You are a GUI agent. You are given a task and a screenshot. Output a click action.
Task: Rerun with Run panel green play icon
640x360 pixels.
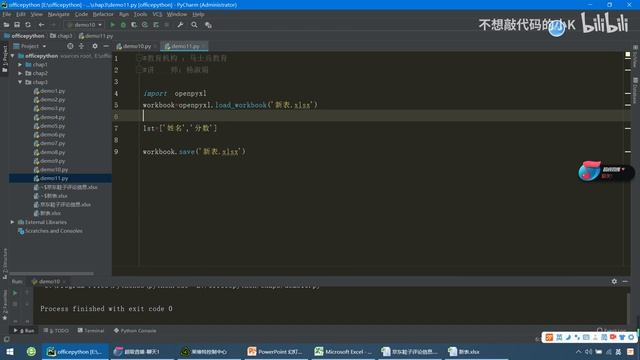tap(15, 293)
